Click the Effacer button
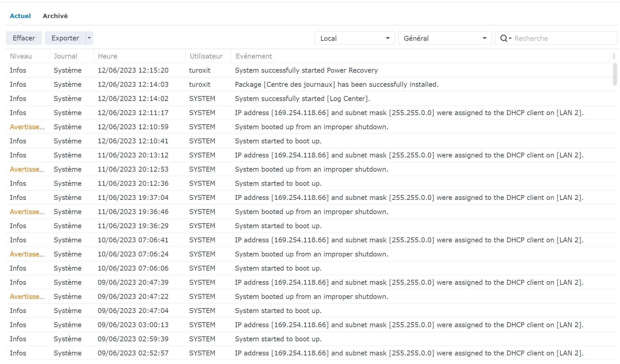Screen dimensions: 620x364 pos(24,38)
